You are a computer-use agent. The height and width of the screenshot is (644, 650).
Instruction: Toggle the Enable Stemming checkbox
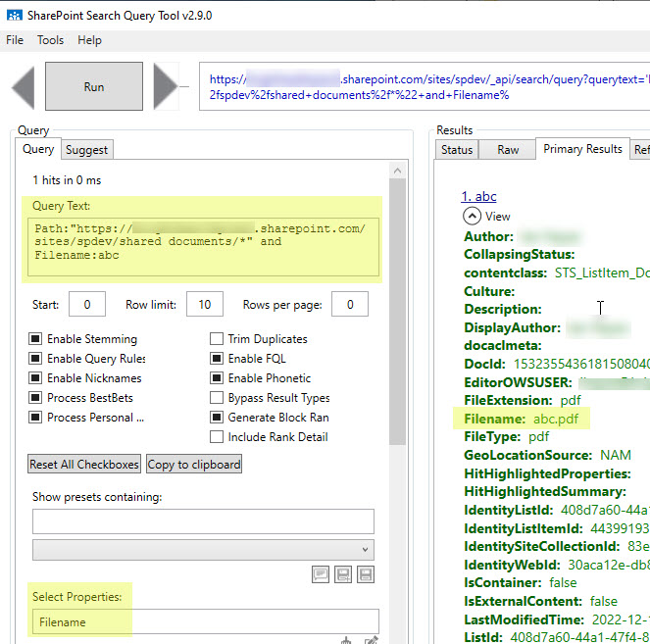pyautogui.click(x=36, y=339)
